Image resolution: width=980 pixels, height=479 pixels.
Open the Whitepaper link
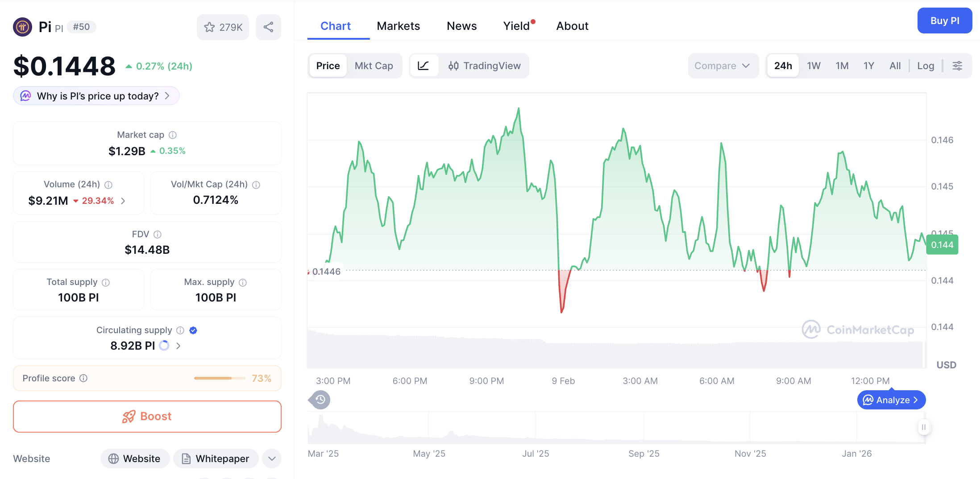(x=216, y=458)
